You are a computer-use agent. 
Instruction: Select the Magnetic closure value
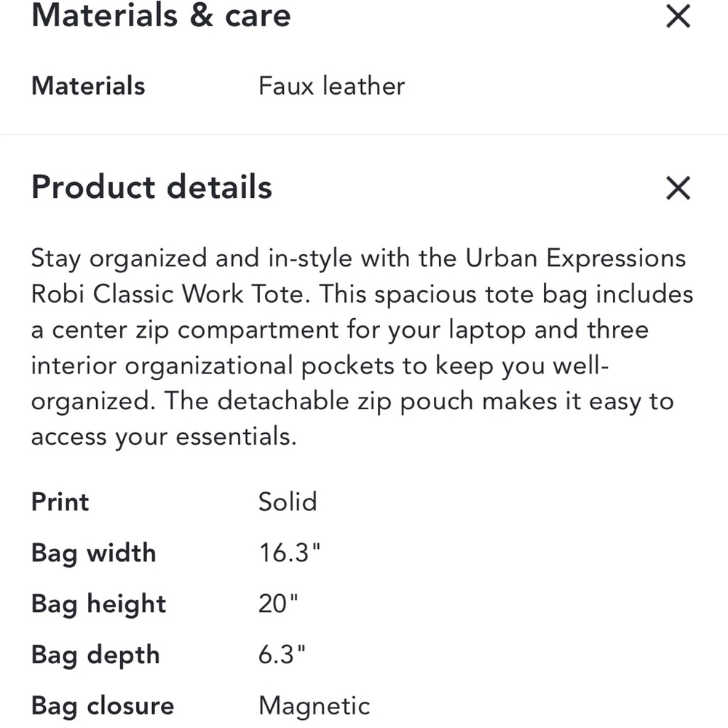[314, 705]
